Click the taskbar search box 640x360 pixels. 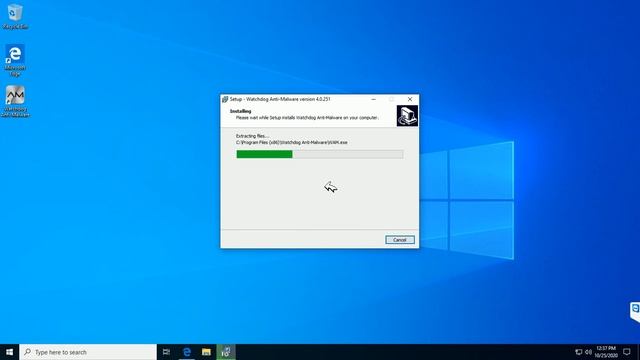88,352
